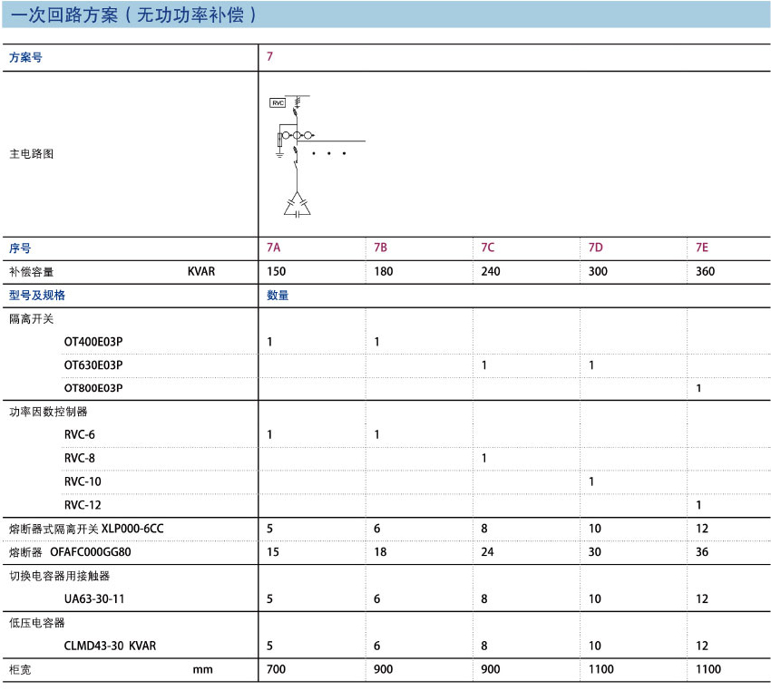
Task: Click the 7D column header
Action: [595, 248]
